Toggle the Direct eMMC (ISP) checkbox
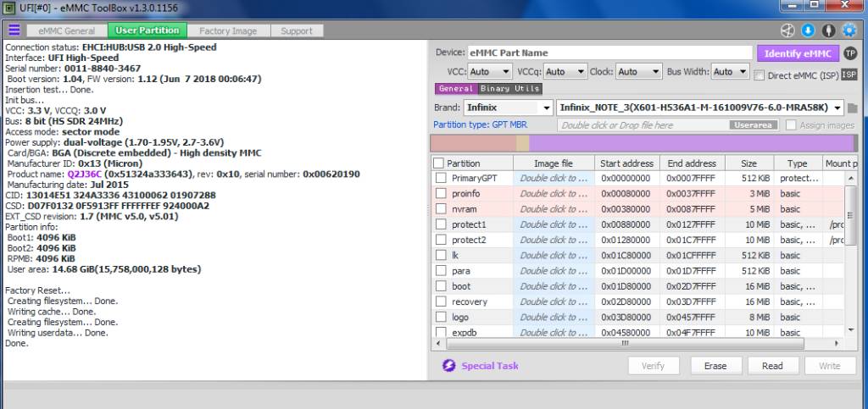868x409 pixels. (759, 75)
